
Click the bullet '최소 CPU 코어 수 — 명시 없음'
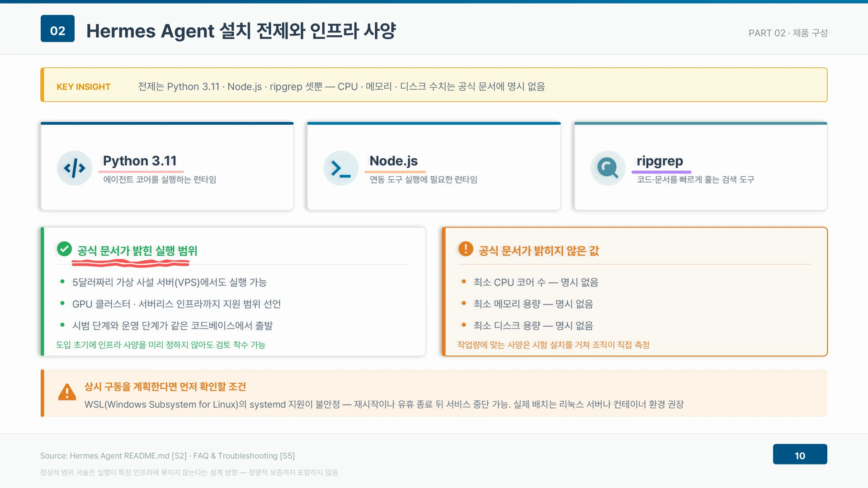pyautogui.click(x=536, y=282)
